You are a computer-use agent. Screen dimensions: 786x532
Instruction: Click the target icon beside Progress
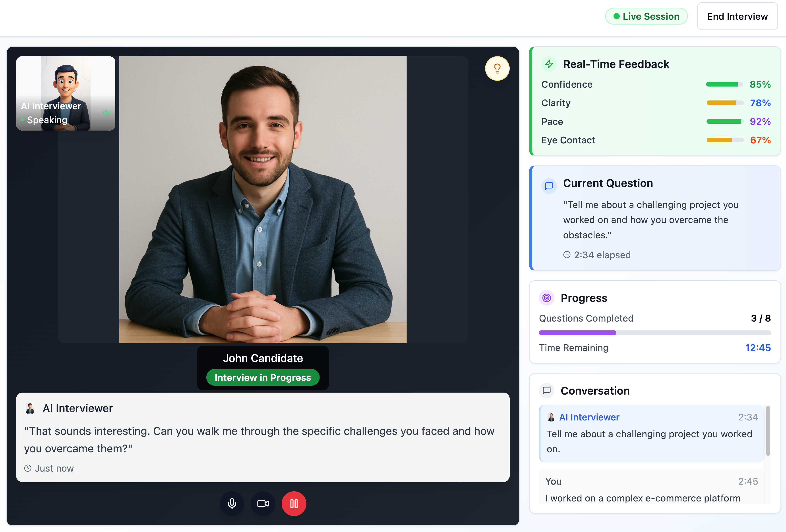pos(547,298)
